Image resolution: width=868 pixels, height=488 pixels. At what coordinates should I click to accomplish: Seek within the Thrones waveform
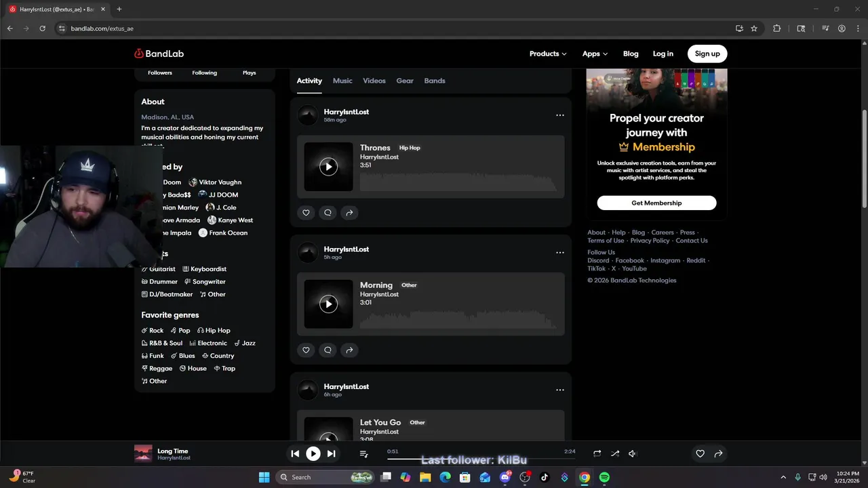point(458,183)
